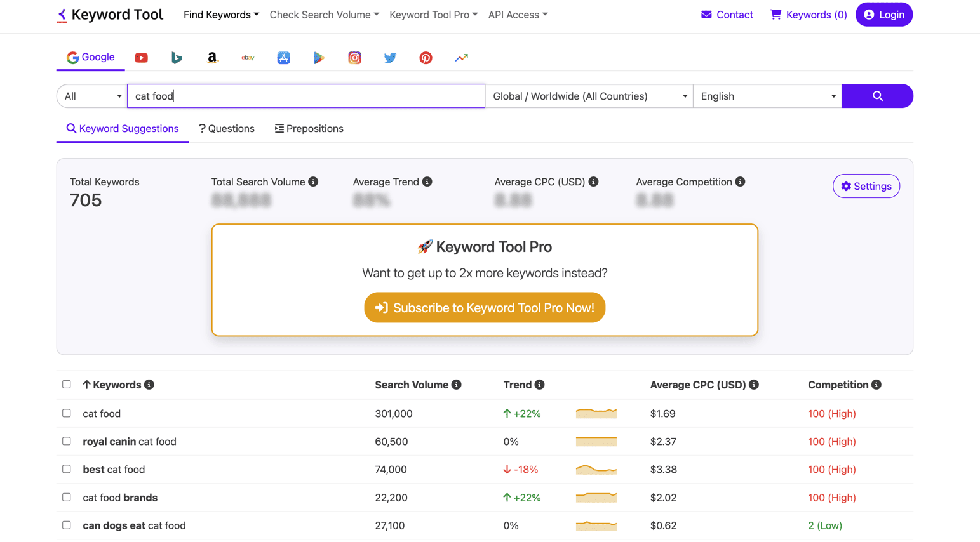Switch to the Questions tab
The height and width of the screenshot is (542, 980).
[x=227, y=128]
